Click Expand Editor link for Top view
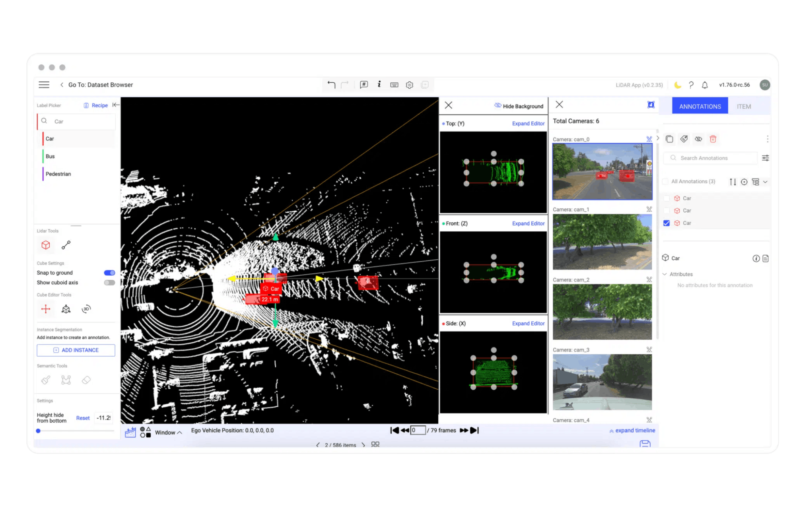 (x=528, y=124)
